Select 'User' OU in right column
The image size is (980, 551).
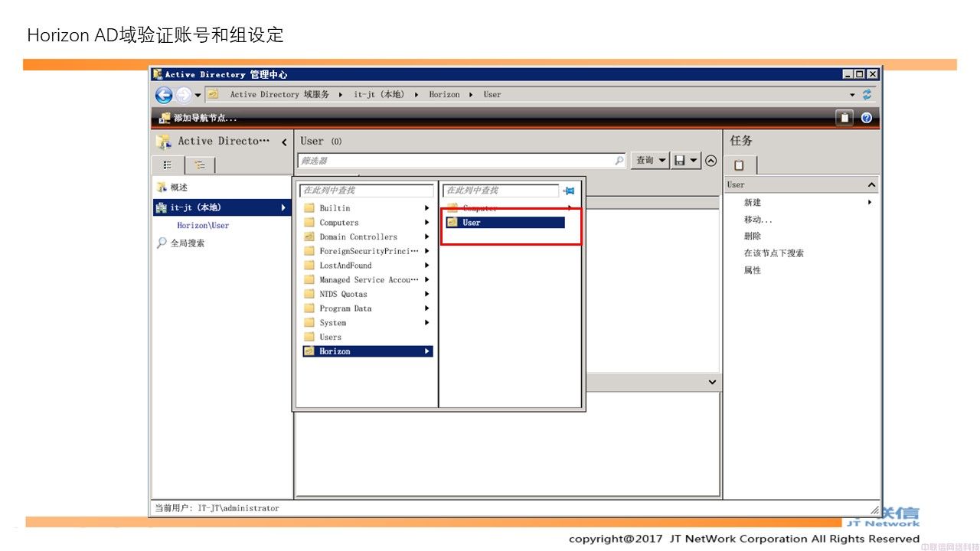pos(505,223)
